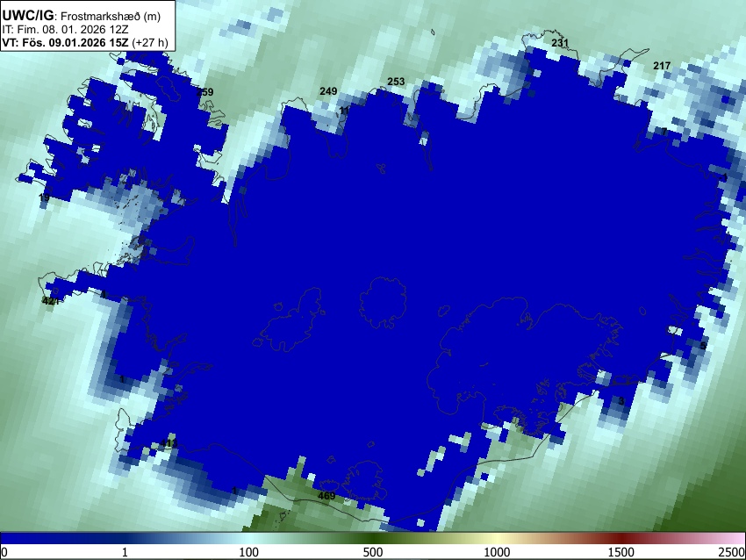Click the legend tick label '0'
Screen dimensions: 746x560
click(4, 552)
